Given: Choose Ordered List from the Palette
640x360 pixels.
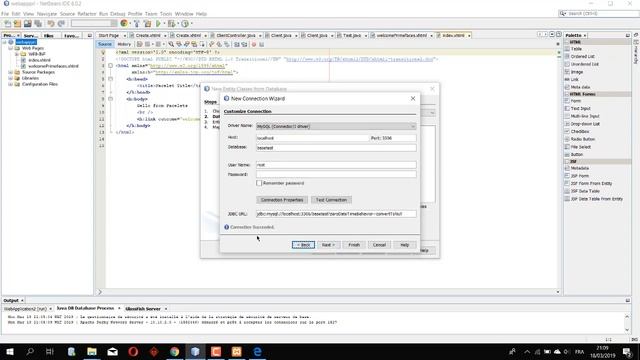Looking at the screenshot, I should coord(582,56).
